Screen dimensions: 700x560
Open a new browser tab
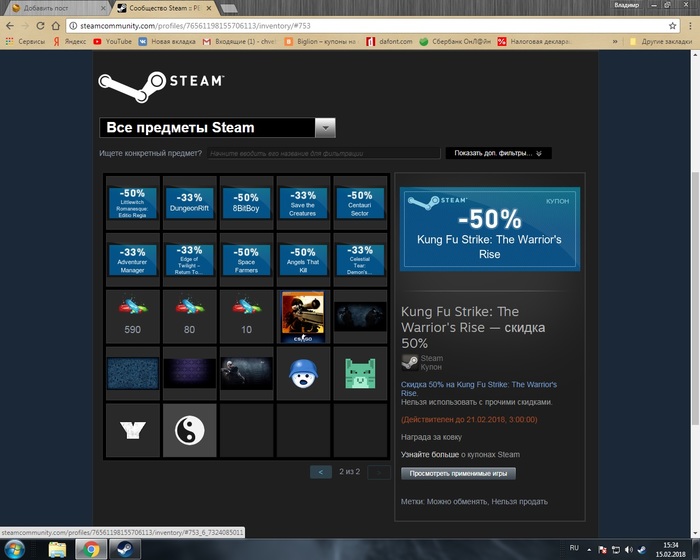tap(229, 8)
